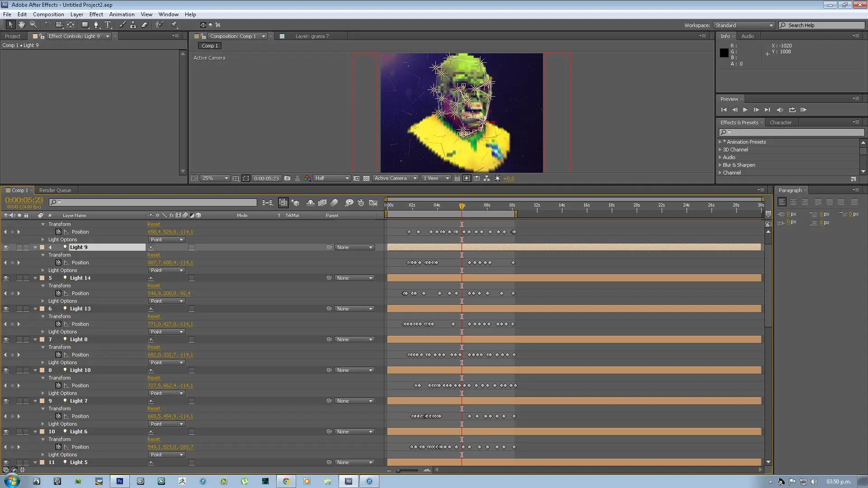This screenshot has height=488, width=868.
Task: Click the exposure value +0,0
Action: tap(509, 178)
